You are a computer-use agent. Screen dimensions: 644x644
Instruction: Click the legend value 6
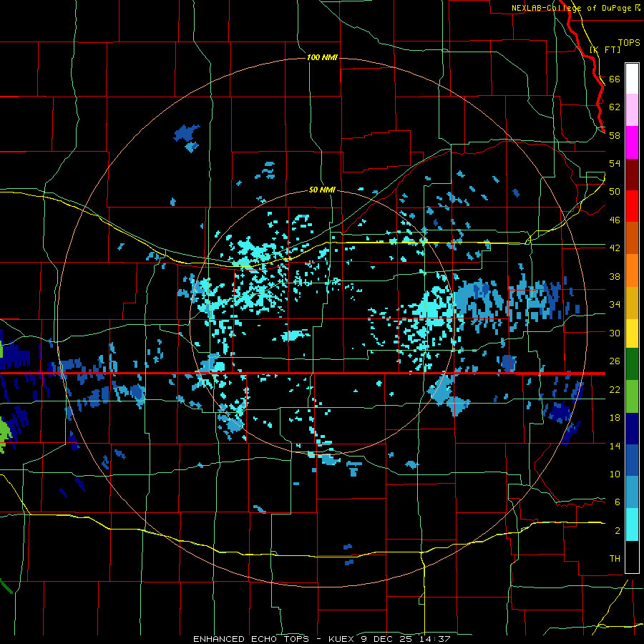[x=618, y=502]
